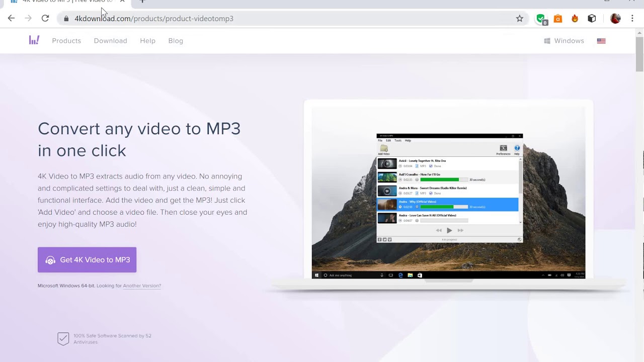
Task: Click the text '100% Safe Software Scanned by 52 Antiviruses'
Action: [x=112, y=339]
